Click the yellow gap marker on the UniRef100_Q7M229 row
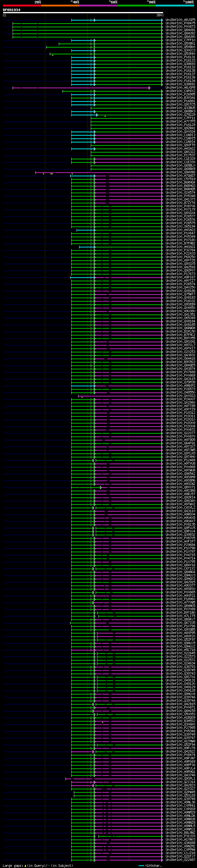This screenshot has height=868, width=197. tap(105, 116)
